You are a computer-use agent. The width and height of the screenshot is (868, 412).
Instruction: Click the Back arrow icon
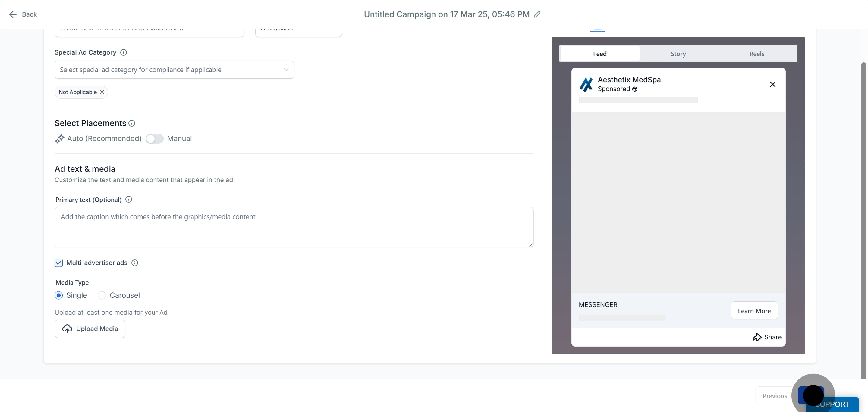[13, 14]
